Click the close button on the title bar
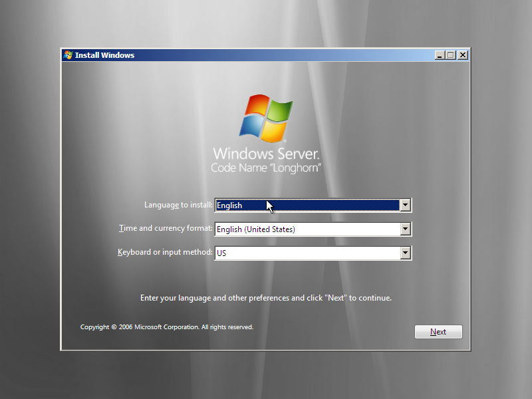The image size is (532, 399). point(462,55)
